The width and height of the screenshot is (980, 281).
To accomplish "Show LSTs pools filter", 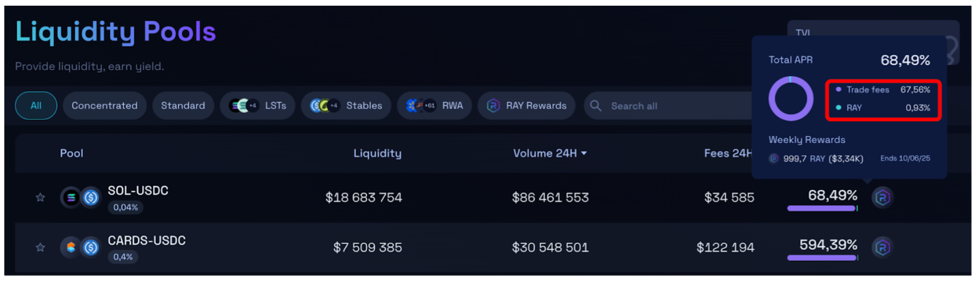I will [258, 106].
